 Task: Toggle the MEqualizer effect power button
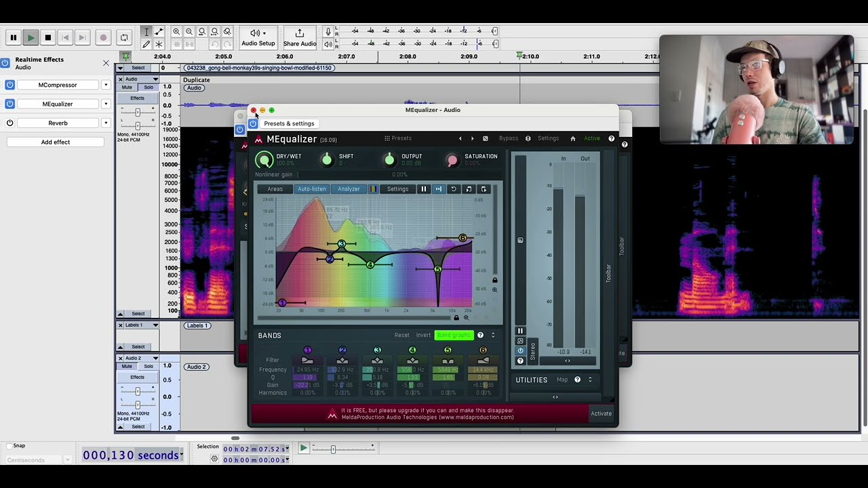pyautogui.click(x=9, y=104)
